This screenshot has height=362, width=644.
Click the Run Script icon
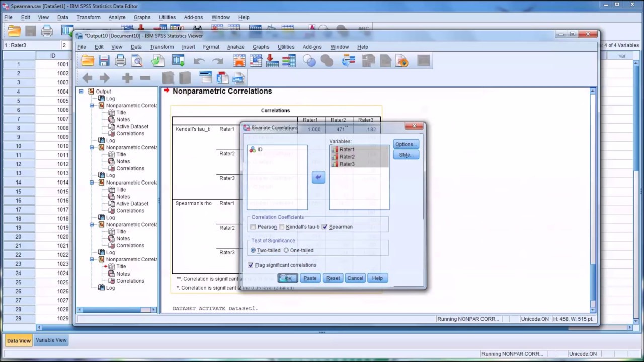click(402, 61)
